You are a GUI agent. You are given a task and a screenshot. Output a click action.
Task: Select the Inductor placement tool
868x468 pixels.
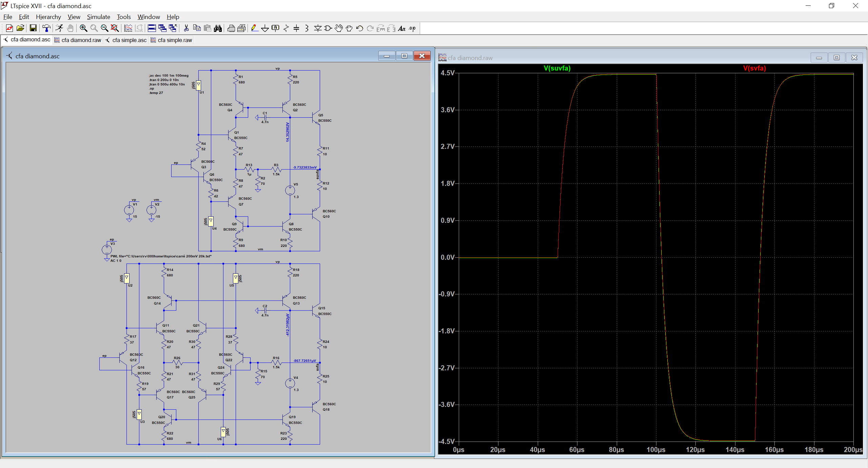coord(307,28)
